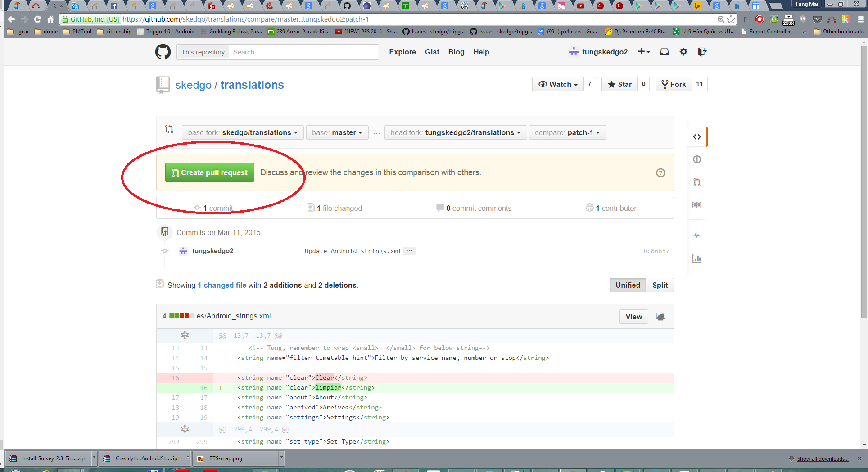Viewport: 868px width, 472px height.
Task: Open the Explore menu link
Action: (402, 52)
